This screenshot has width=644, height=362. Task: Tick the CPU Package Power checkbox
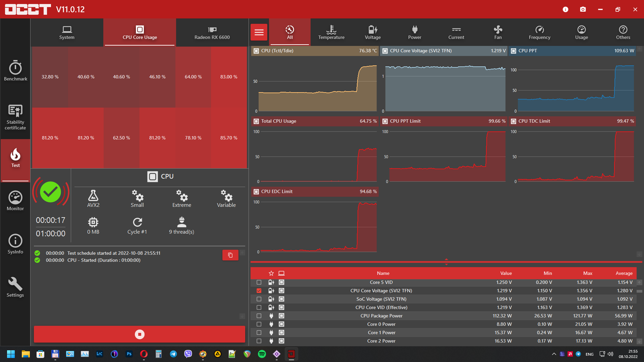(259, 316)
